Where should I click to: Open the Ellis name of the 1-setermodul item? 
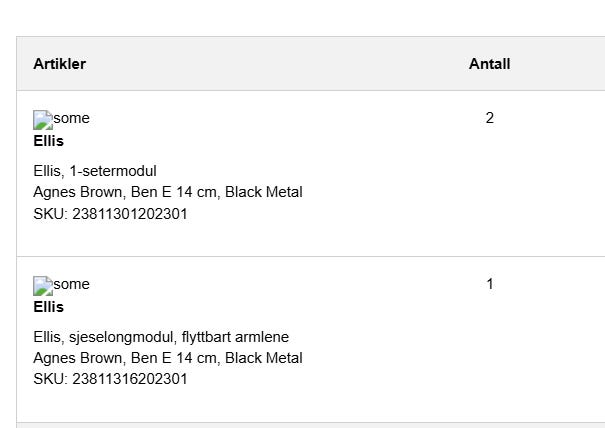point(48,141)
